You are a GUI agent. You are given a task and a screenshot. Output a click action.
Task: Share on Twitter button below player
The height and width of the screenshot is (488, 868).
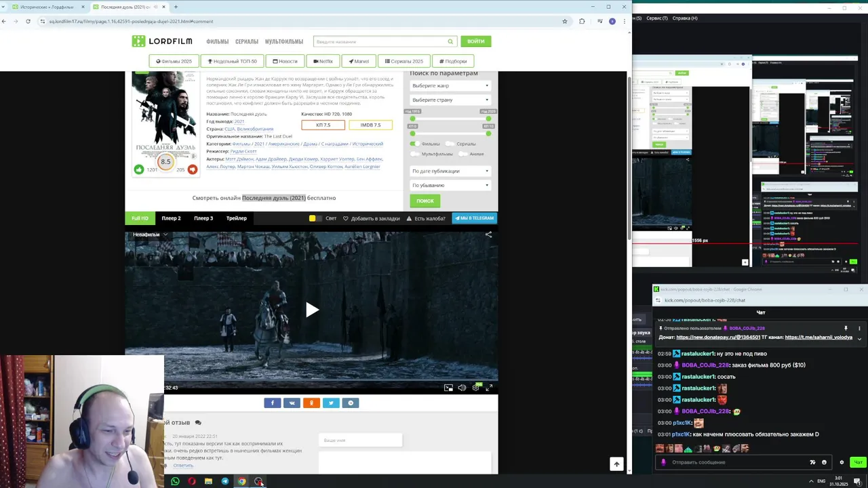[331, 403]
